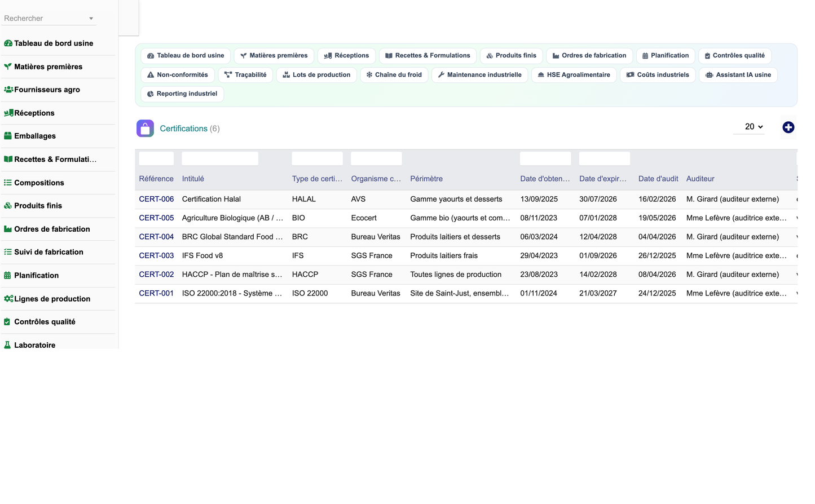Open record CERT-004
Image resolution: width=815 pixels, height=504 pixels.
pyautogui.click(x=156, y=237)
